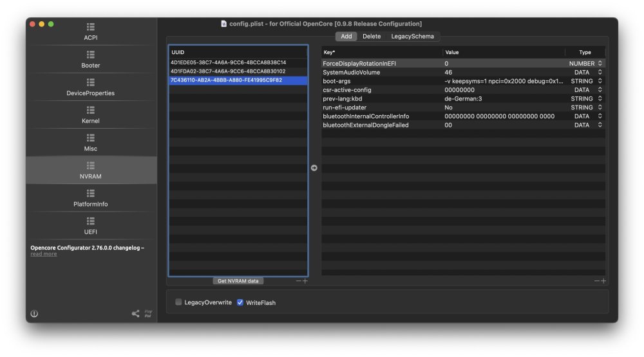Open the Booter section icon
Screen dimensions: 644x357
tap(90, 55)
